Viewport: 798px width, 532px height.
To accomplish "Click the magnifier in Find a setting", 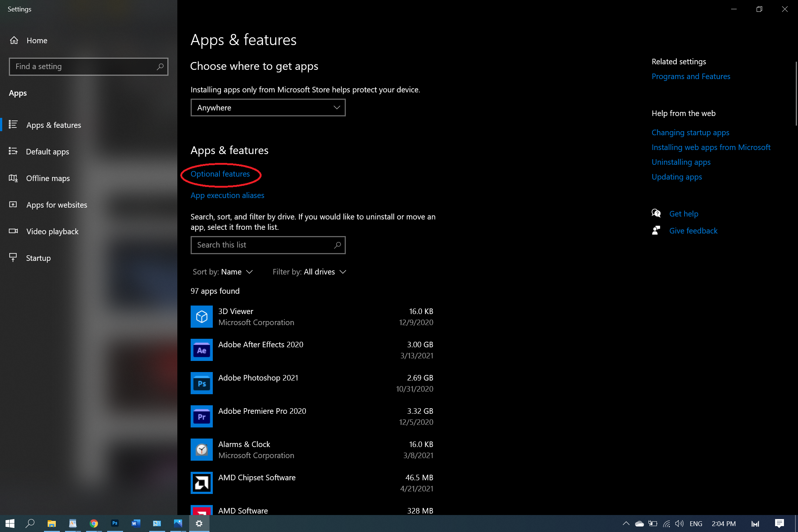I will [x=160, y=66].
